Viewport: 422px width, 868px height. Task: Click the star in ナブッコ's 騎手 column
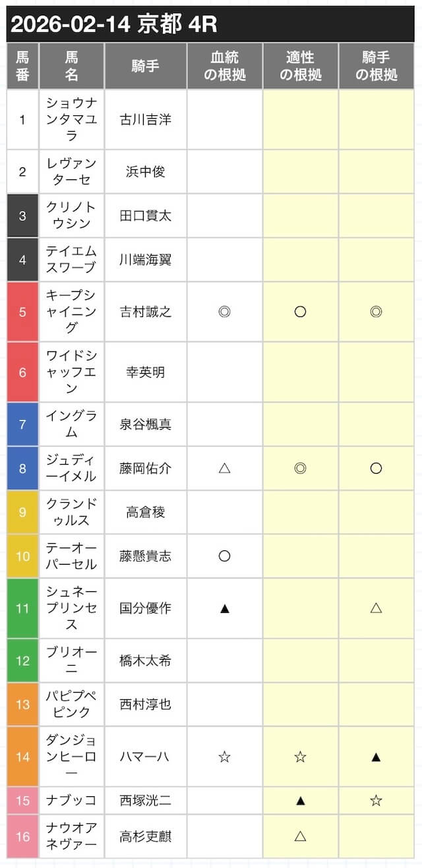click(376, 800)
